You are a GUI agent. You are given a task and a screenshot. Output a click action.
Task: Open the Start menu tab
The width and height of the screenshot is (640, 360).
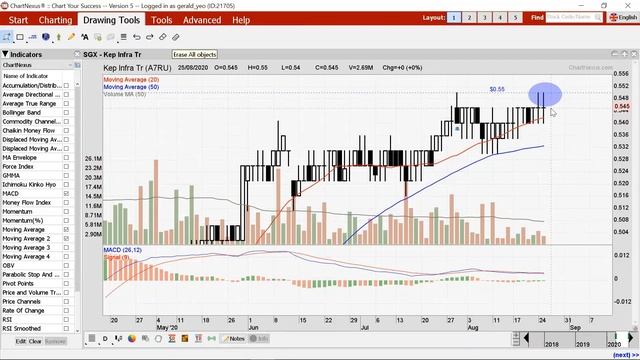[18, 20]
